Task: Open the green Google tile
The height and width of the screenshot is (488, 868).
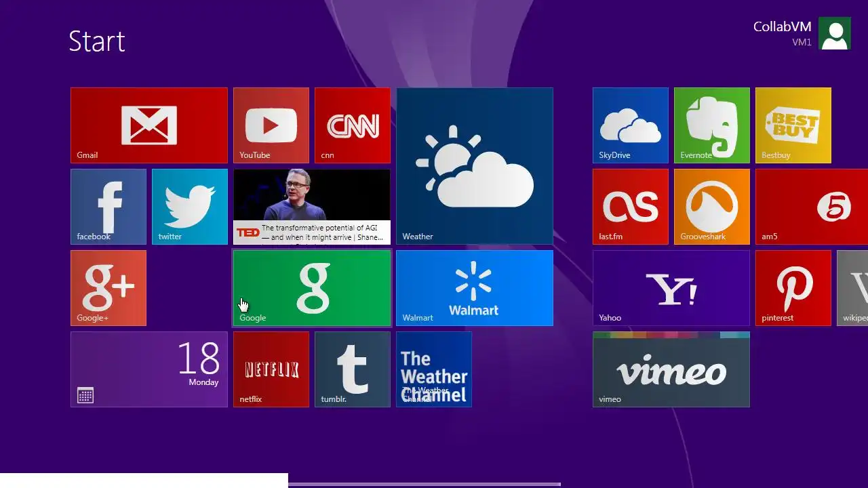Action: pos(312,288)
